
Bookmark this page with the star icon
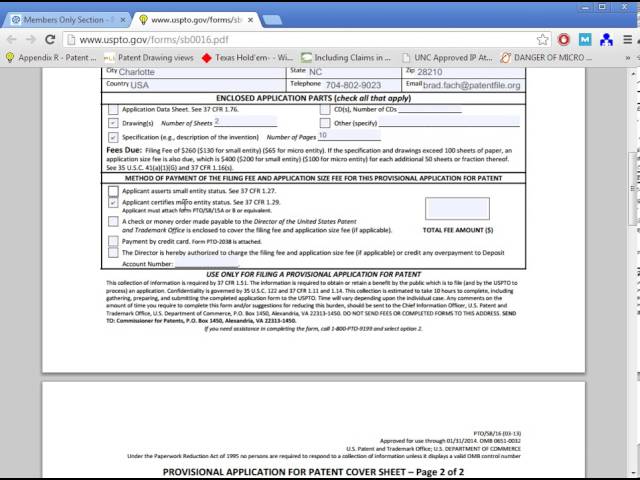pyautogui.click(x=542, y=40)
